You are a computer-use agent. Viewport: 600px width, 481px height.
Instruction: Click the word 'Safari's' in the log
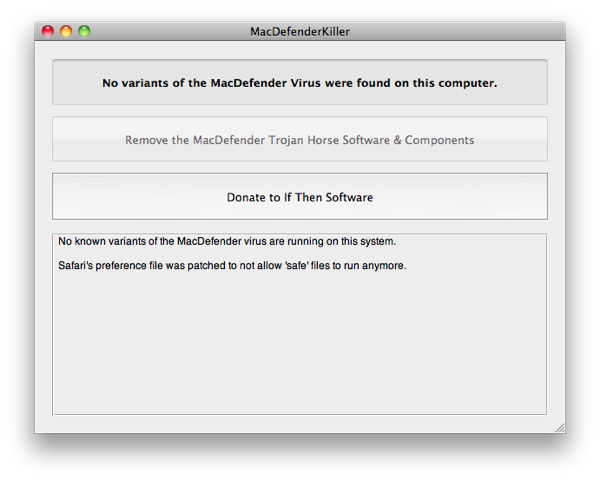tap(75, 265)
